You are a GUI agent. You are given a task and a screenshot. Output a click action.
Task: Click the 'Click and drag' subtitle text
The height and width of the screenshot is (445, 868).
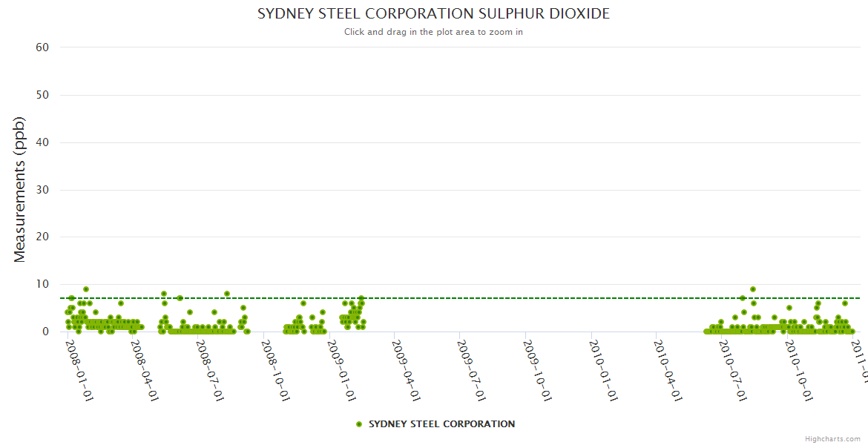[433, 32]
